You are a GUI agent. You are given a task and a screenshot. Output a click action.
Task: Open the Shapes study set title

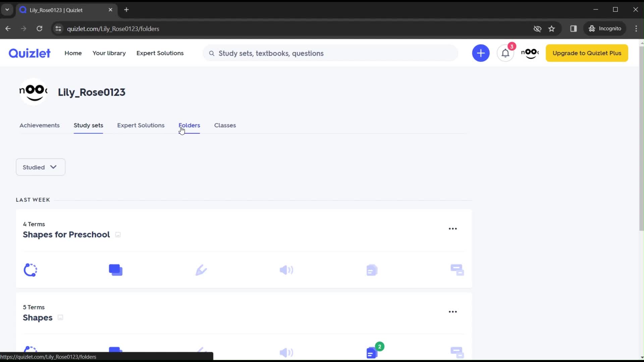coord(38,318)
